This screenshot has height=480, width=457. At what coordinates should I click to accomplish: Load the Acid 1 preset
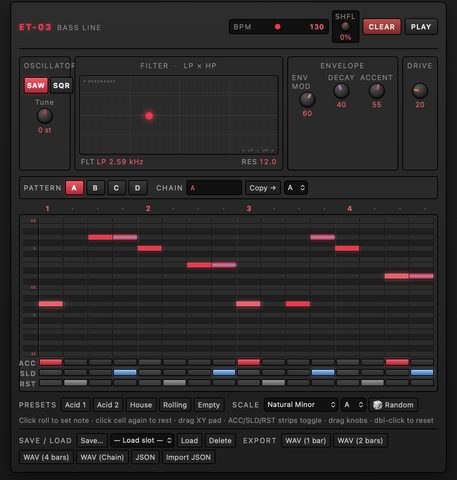click(x=75, y=405)
